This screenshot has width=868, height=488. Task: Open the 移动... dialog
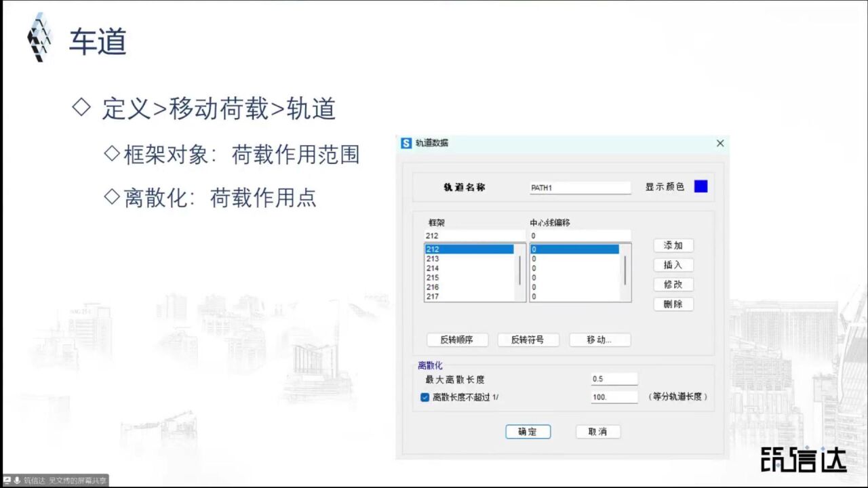point(599,340)
